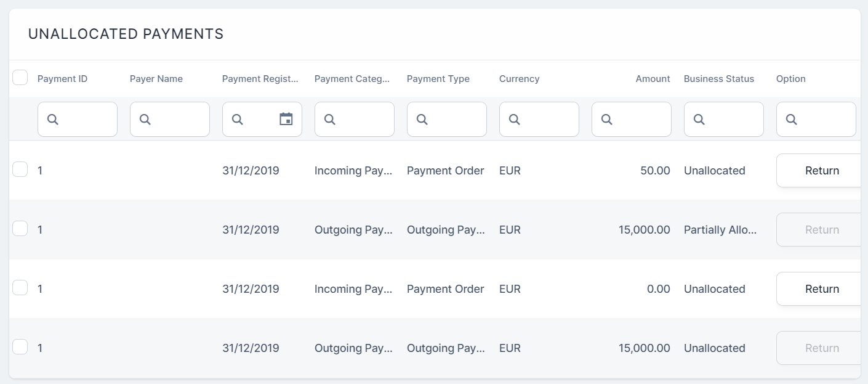868x384 pixels.
Task: Click search icon in Payer Name filter
Action: 145,120
